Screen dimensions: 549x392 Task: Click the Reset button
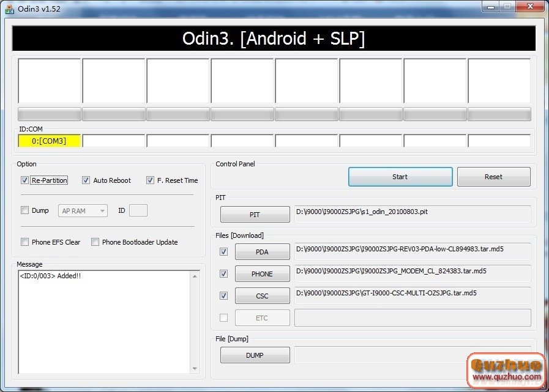pos(493,177)
